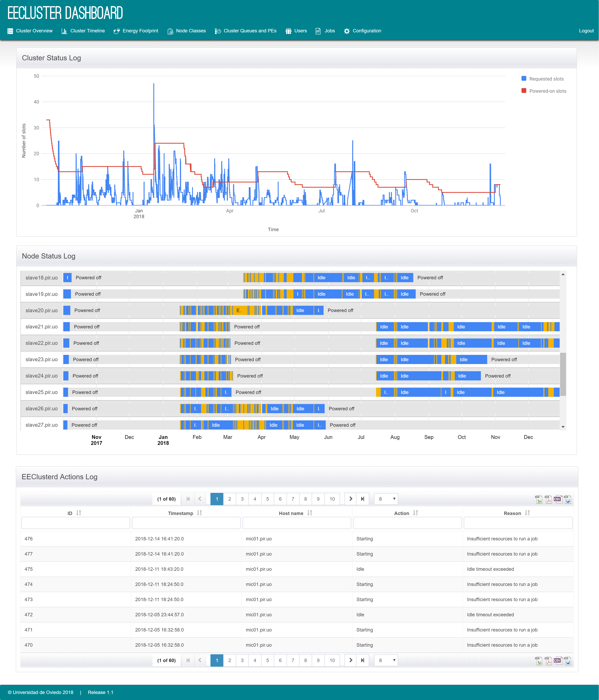Image resolution: width=599 pixels, height=700 pixels.
Task: Sort table by Host name
Action: [x=310, y=513]
